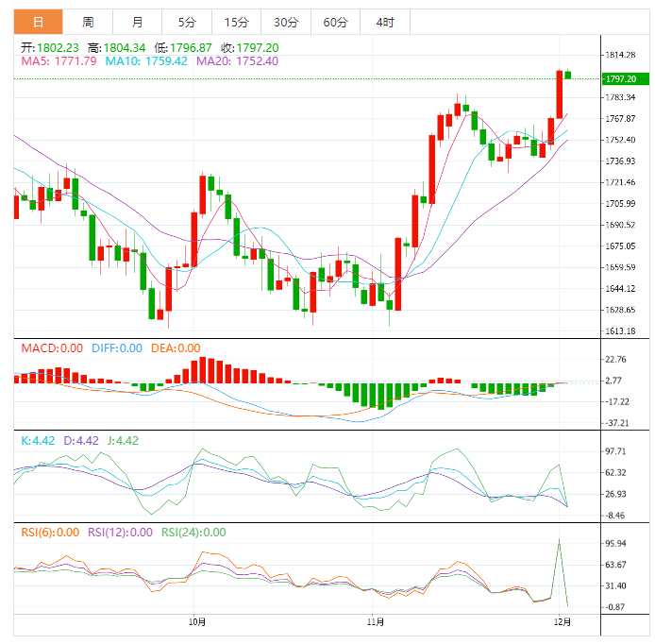Click the 1613.18 price axis label
This screenshot has height=644, width=655.
pos(620,331)
